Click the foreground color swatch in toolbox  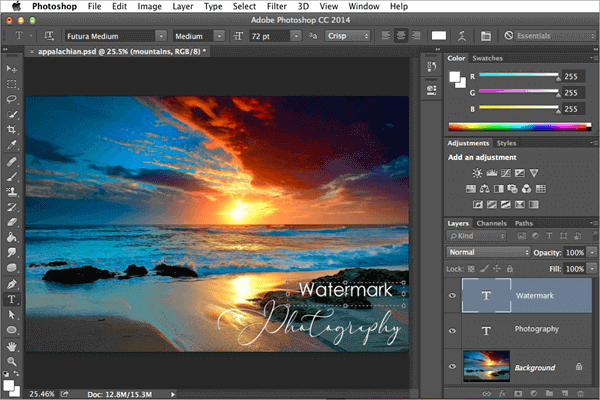coord(8,385)
